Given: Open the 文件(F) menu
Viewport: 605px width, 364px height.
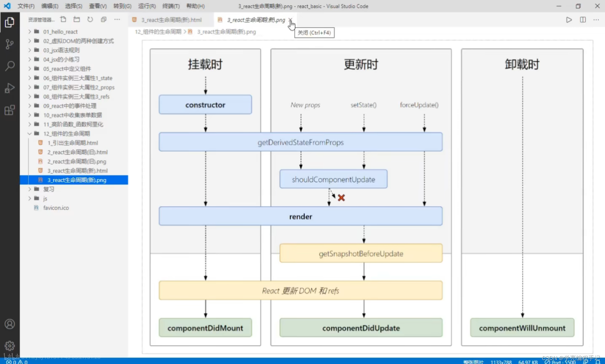Looking at the screenshot, I should tap(26, 6).
